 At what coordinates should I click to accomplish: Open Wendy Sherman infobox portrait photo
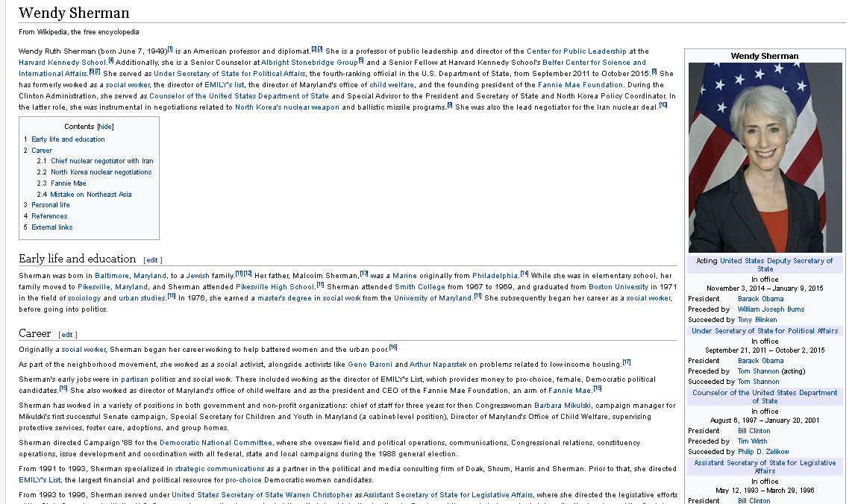(x=765, y=157)
